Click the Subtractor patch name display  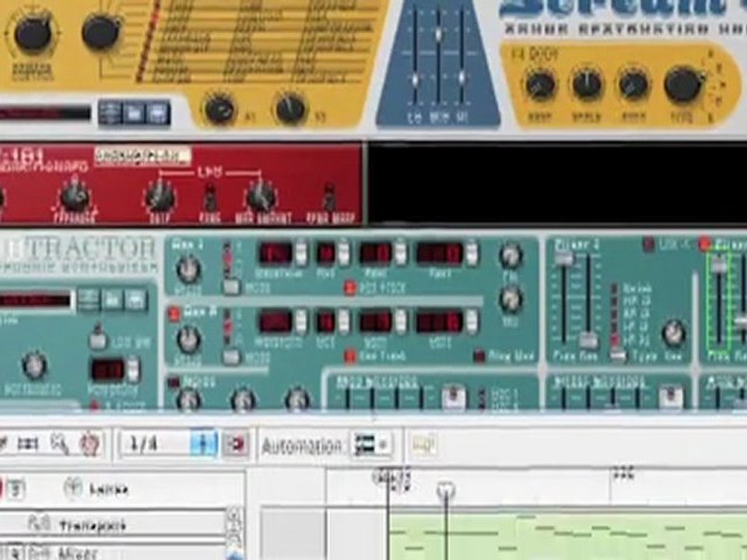click(x=35, y=301)
